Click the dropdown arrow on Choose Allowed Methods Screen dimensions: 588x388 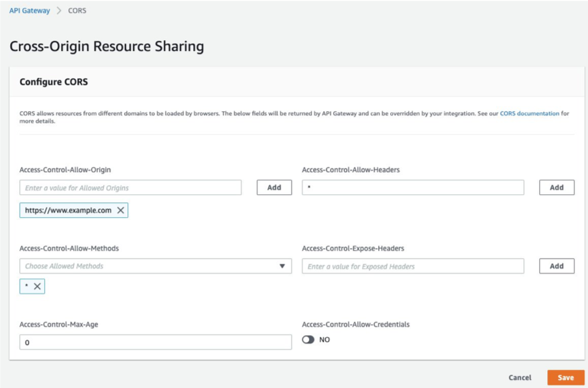(282, 265)
